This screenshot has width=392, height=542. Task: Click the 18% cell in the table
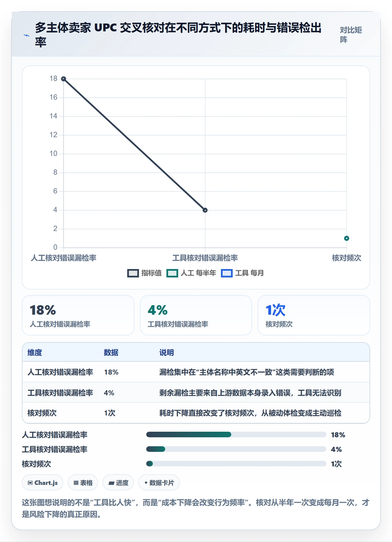point(111,372)
